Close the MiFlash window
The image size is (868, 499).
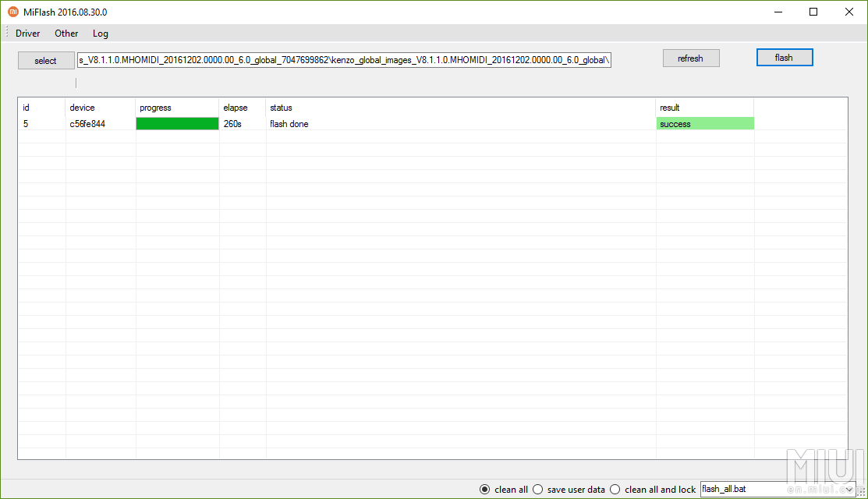point(849,12)
